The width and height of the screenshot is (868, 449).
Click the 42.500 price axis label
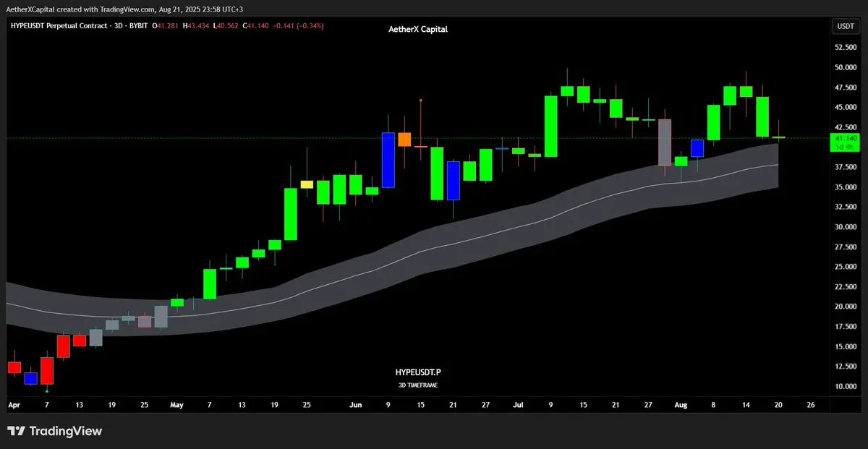point(846,127)
